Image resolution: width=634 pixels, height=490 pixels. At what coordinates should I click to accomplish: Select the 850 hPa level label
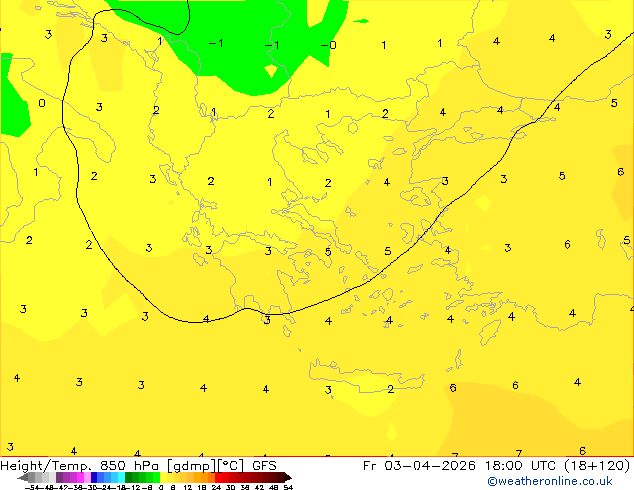[129, 466]
